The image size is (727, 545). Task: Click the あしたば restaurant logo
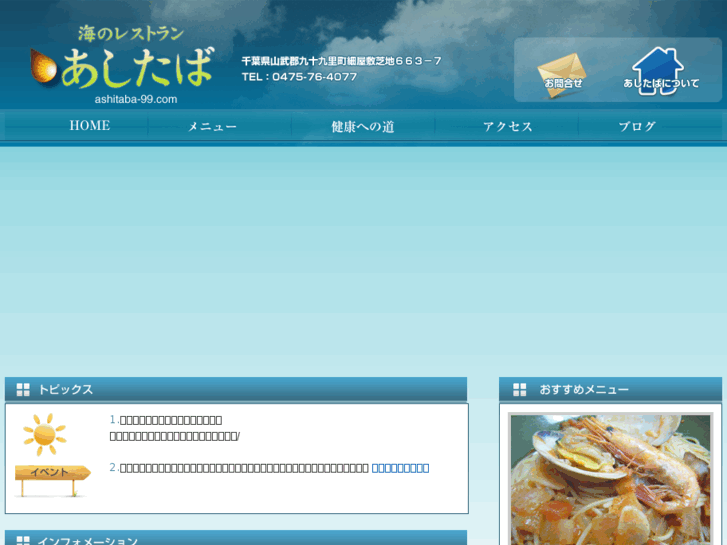point(122,65)
